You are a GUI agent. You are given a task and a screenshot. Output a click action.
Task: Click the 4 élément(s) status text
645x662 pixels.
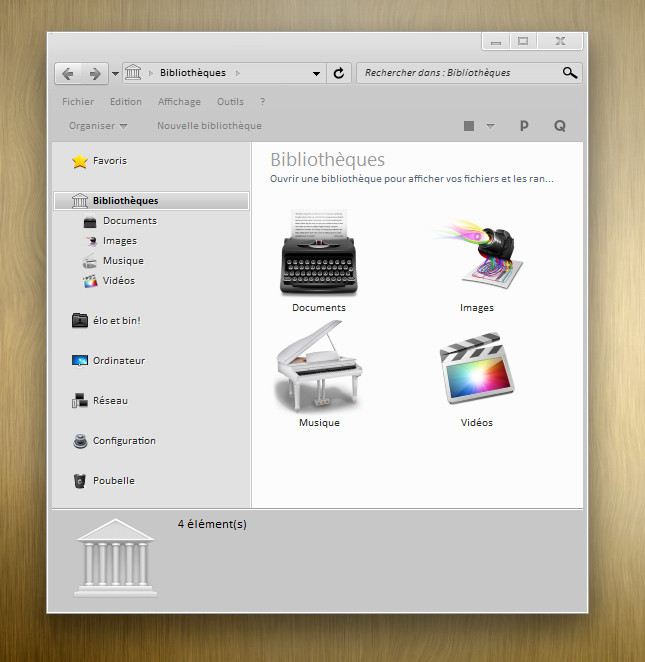[212, 524]
